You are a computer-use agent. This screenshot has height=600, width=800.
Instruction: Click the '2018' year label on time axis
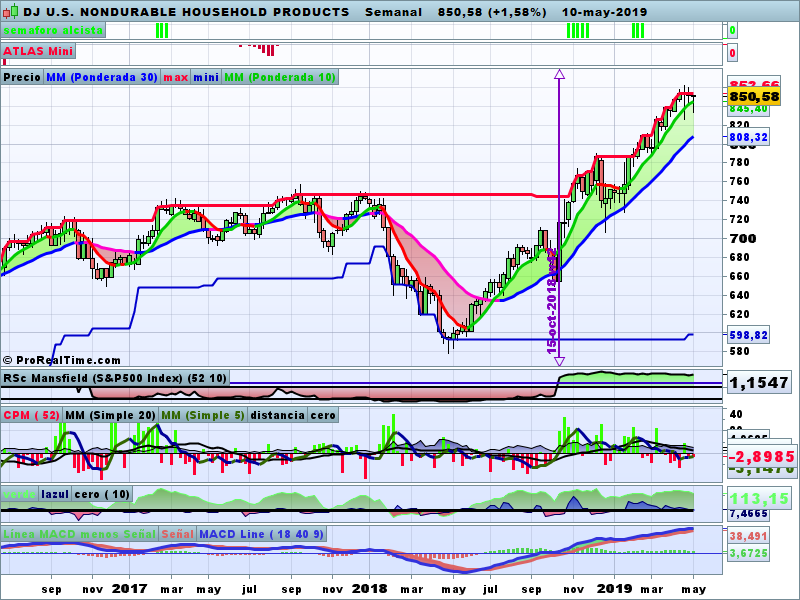pos(370,589)
